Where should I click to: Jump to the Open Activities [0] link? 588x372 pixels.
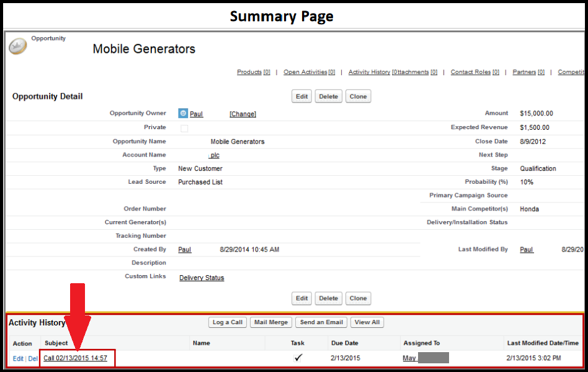click(x=309, y=71)
